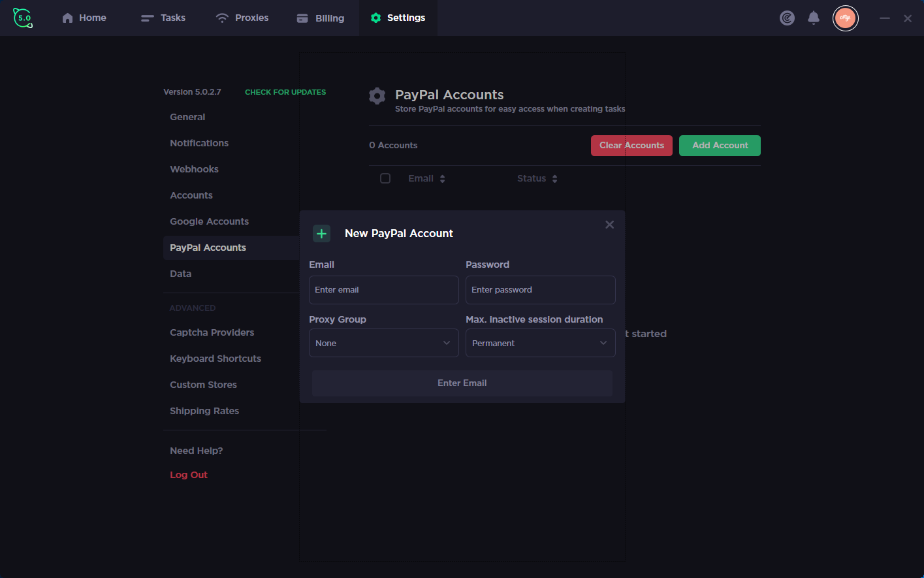Expand the Proxy Group dropdown
Screen dimensions: 924x578
tap(384, 343)
